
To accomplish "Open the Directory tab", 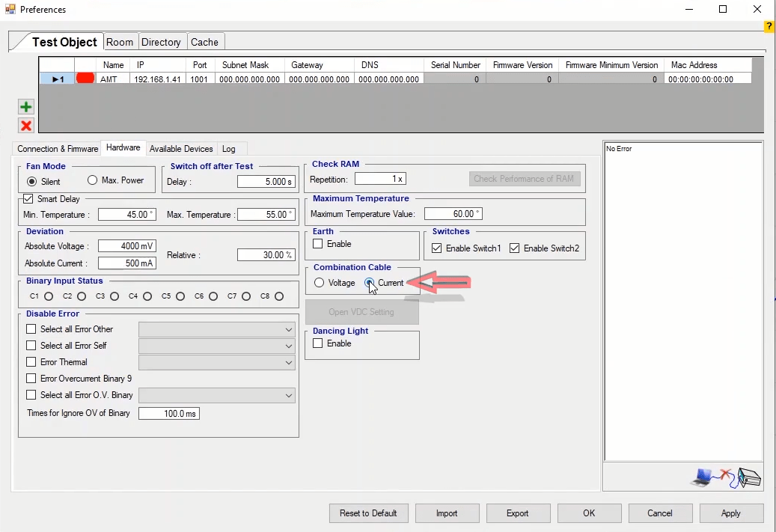I will (161, 42).
